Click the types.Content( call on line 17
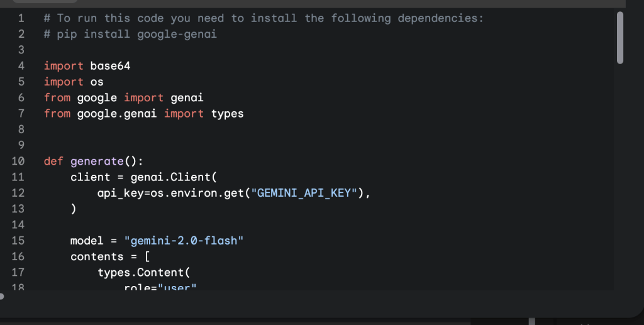The image size is (644, 325). pyautogui.click(x=143, y=272)
